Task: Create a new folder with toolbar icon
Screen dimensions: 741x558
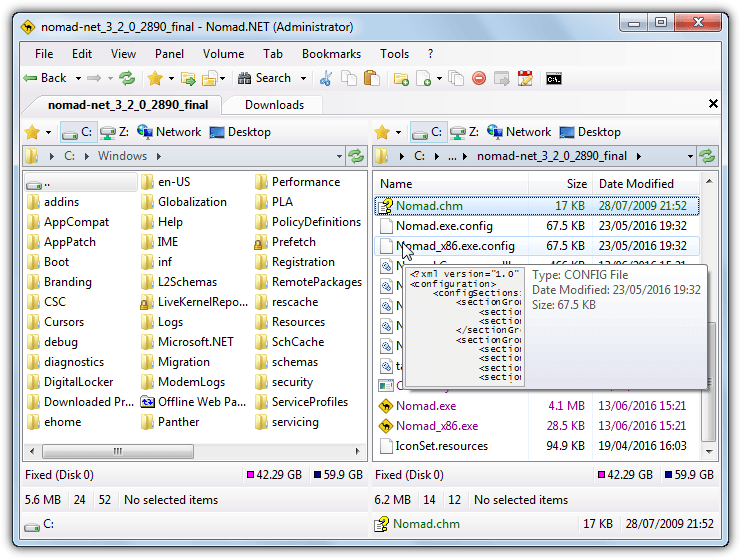Action: 401,78
